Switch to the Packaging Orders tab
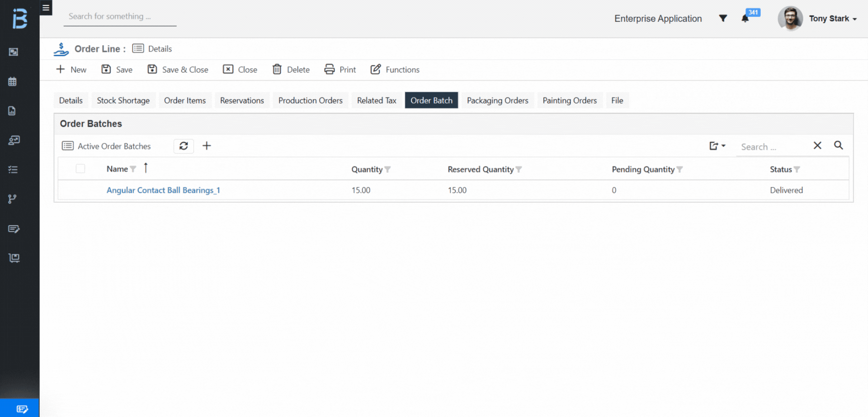 point(497,100)
